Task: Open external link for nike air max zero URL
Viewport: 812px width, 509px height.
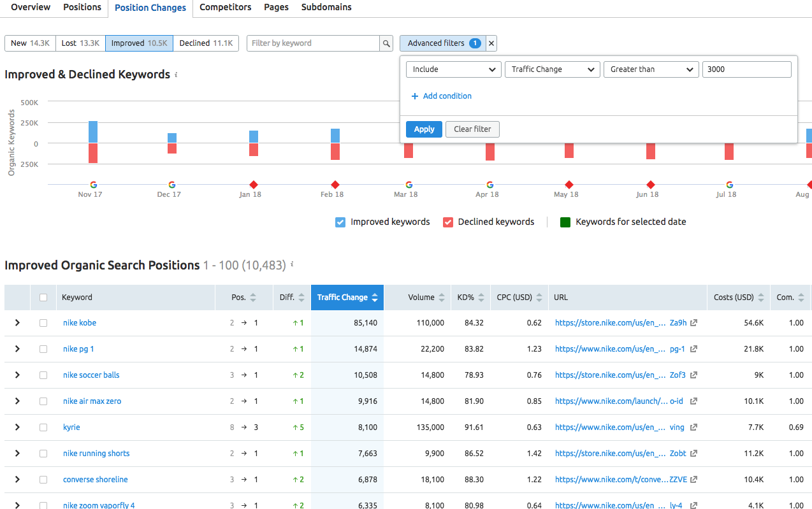Action: click(x=694, y=401)
